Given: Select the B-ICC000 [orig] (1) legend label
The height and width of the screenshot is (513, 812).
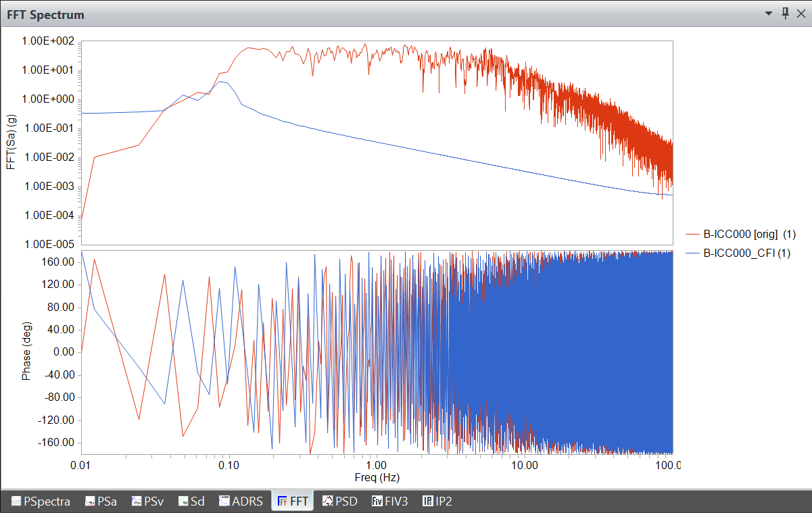Looking at the screenshot, I should click(x=750, y=235).
